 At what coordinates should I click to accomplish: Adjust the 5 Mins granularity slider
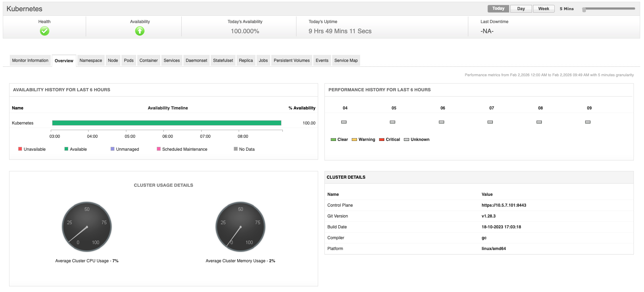(x=584, y=9)
